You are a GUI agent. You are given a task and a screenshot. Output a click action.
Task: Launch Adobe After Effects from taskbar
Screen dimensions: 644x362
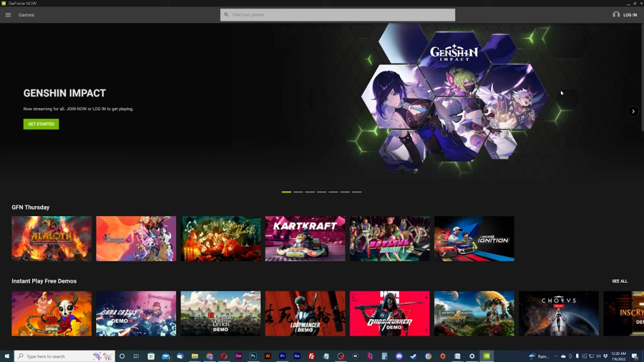pyautogui.click(x=297, y=356)
